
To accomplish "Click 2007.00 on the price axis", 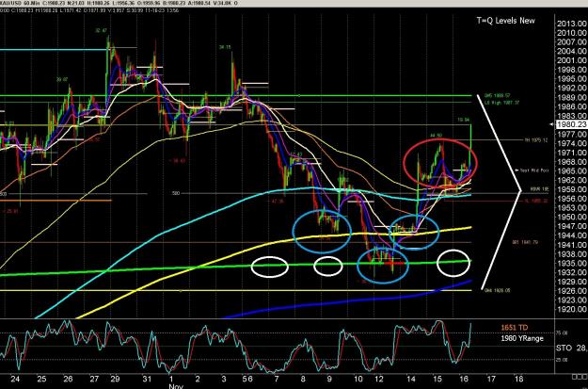I will pos(572,42).
